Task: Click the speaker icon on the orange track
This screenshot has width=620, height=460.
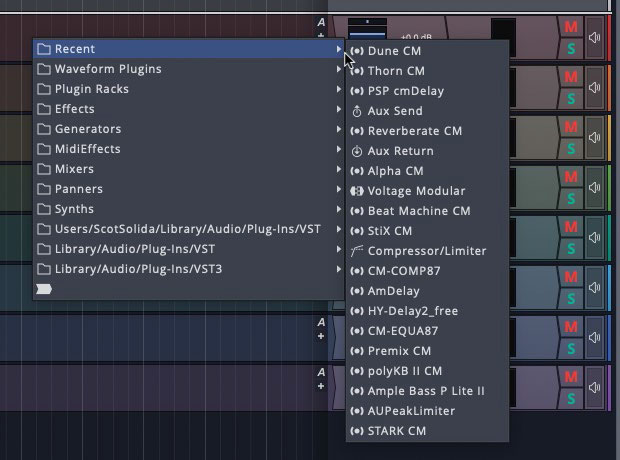Action: 594,87
